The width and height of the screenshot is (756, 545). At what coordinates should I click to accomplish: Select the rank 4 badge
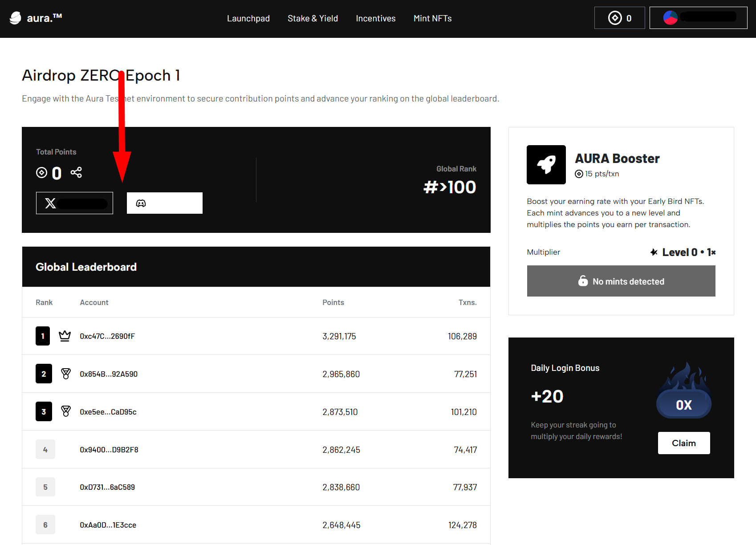tap(45, 450)
